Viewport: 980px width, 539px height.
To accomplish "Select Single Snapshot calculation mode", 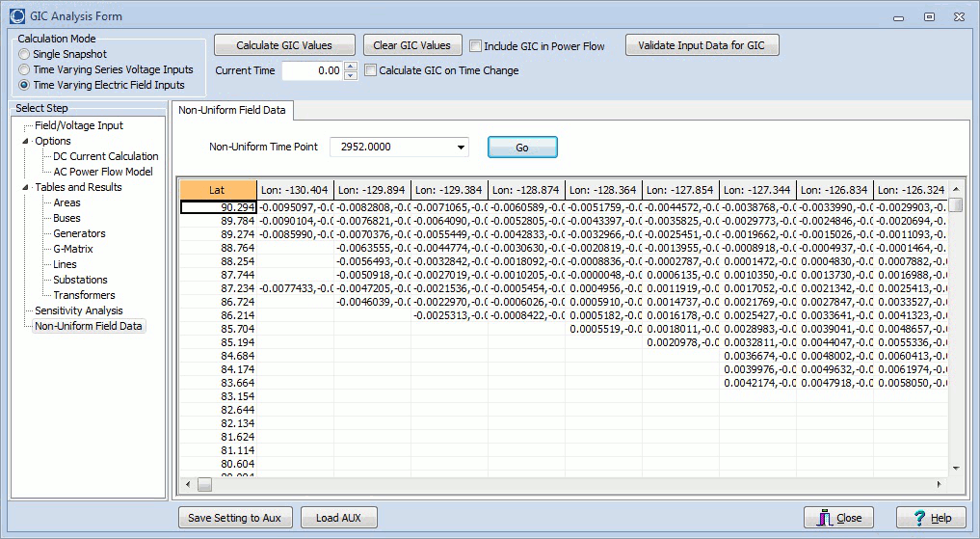I will point(25,55).
